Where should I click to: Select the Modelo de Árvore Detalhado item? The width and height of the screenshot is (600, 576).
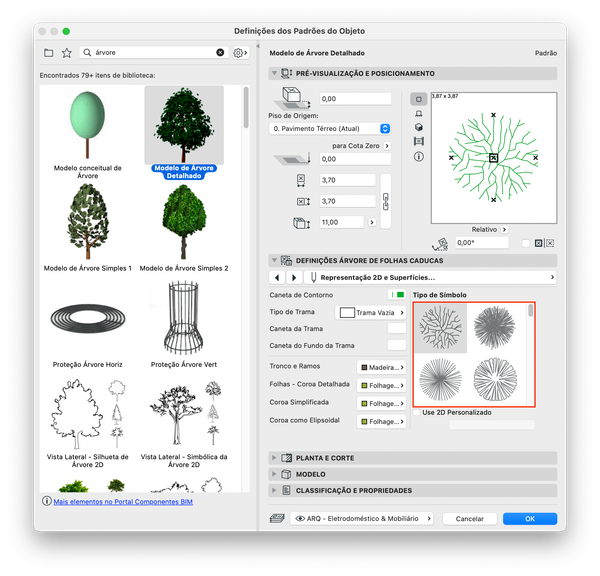click(x=184, y=132)
